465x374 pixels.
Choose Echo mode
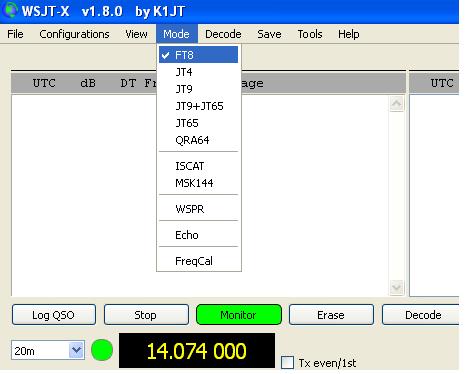pos(198,235)
